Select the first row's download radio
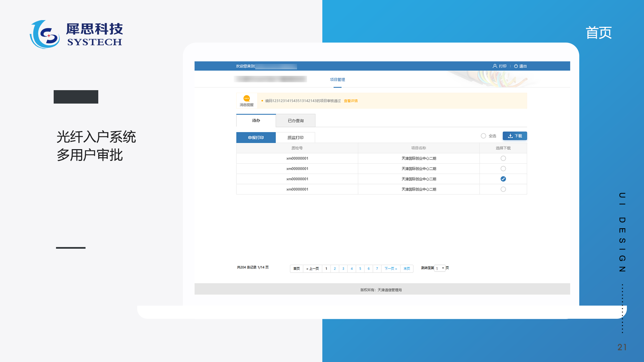The image size is (644, 362). (503, 158)
